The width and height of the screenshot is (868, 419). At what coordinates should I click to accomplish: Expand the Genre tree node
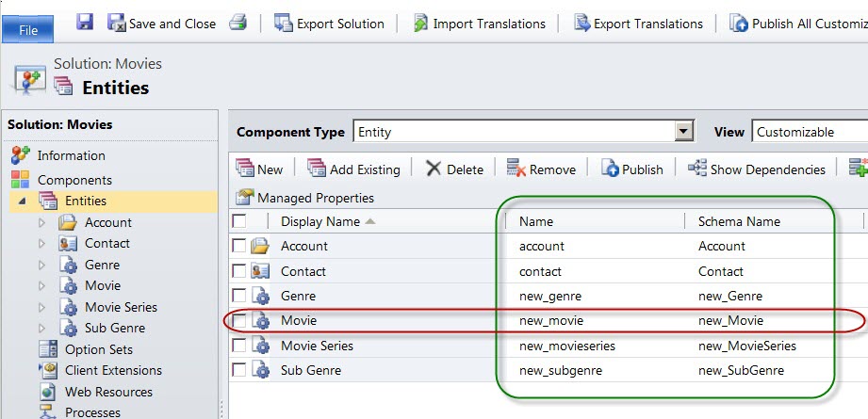click(42, 265)
